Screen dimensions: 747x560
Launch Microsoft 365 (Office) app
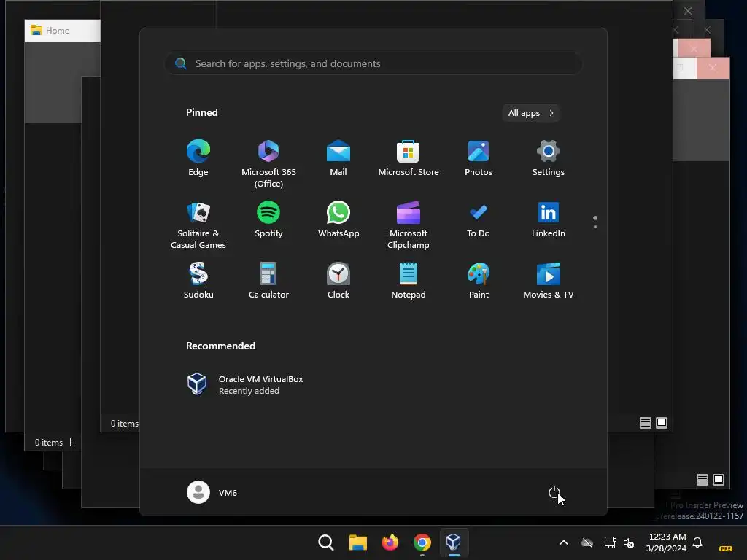pyautogui.click(x=268, y=164)
